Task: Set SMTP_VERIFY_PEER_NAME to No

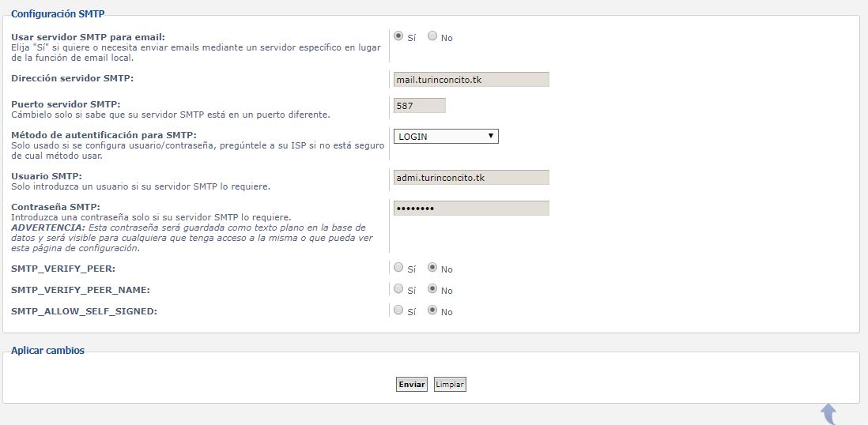Action: [432, 289]
